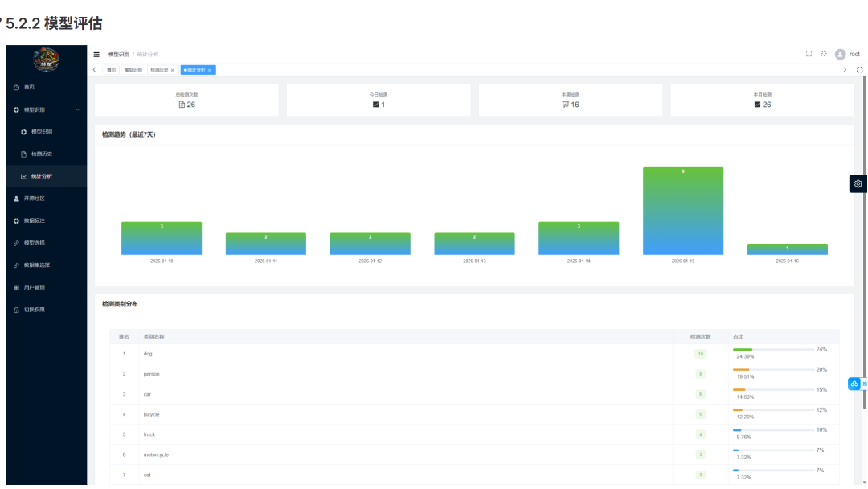This screenshot has width=868, height=489.
Task: Click the bicycle row name
Action: [x=151, y=414]
